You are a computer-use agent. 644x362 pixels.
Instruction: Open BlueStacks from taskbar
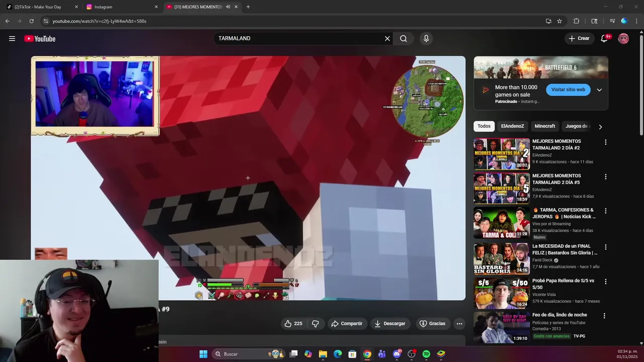coord(441,354)
